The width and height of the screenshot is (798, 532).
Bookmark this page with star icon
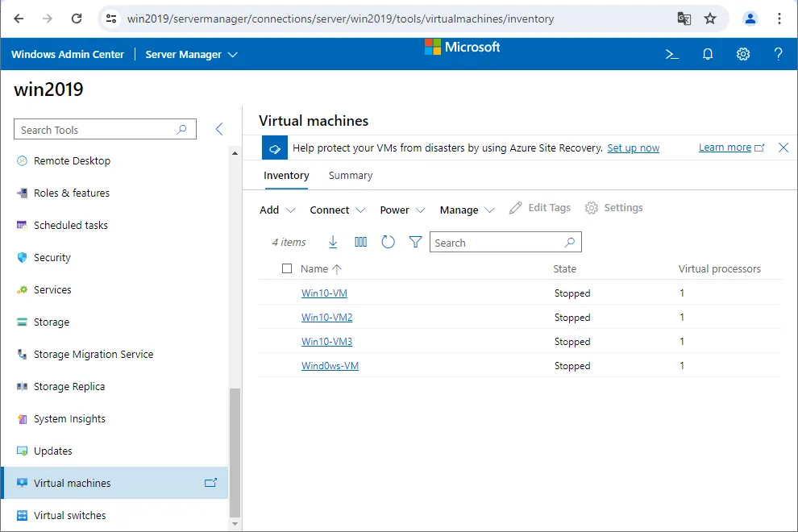[710, 19]
